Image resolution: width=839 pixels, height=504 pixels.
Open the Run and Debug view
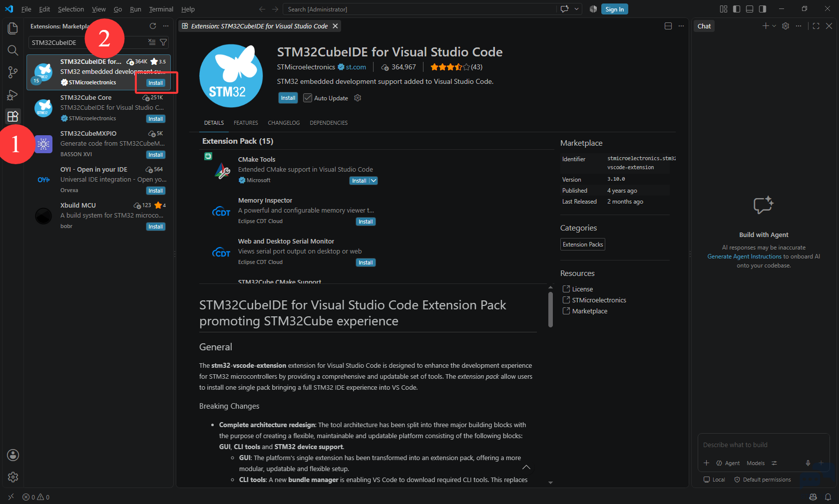pos(13,95)
